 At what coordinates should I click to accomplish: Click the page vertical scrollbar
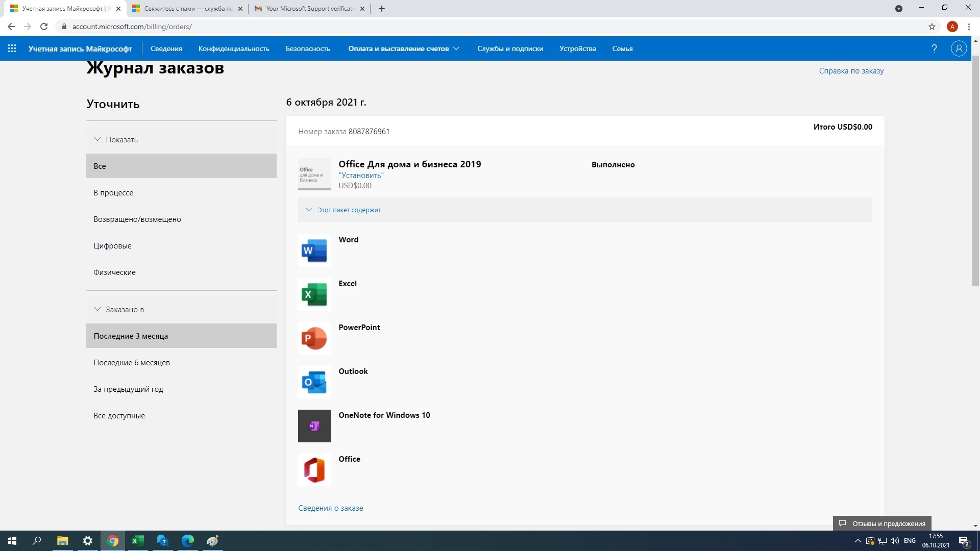(x=975, y=171)
